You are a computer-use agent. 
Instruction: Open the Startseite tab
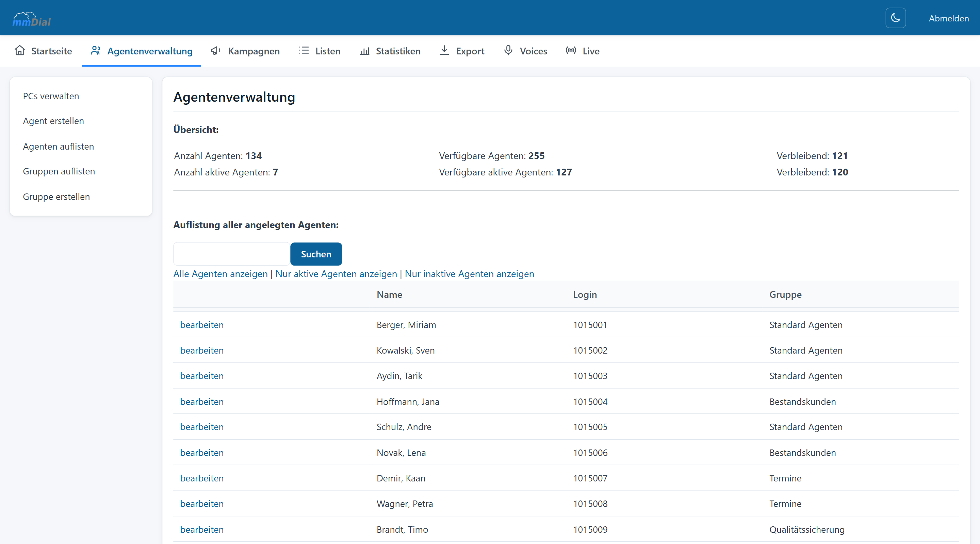coord(43,51)
